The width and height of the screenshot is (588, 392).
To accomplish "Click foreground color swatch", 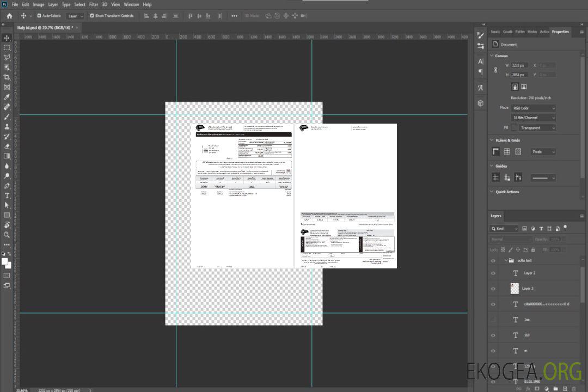I will pyautogui.click(x=4, y=261).
